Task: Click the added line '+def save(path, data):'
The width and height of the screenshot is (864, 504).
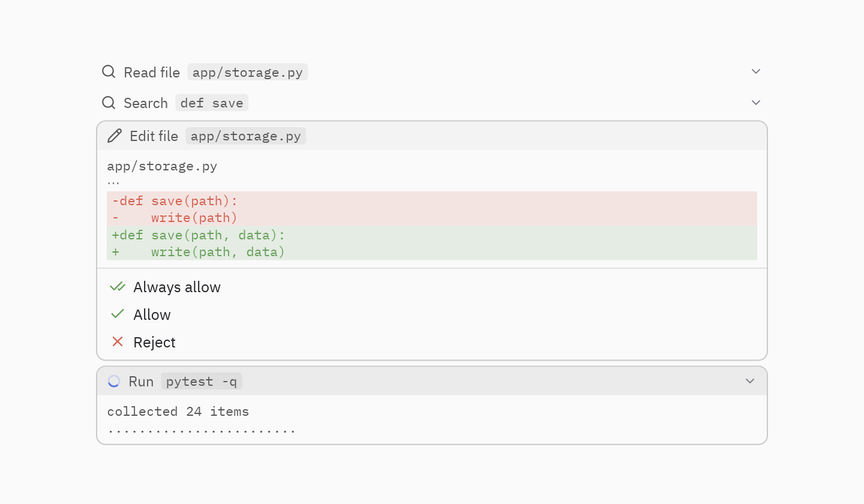Action: click(x=432, y=235)
